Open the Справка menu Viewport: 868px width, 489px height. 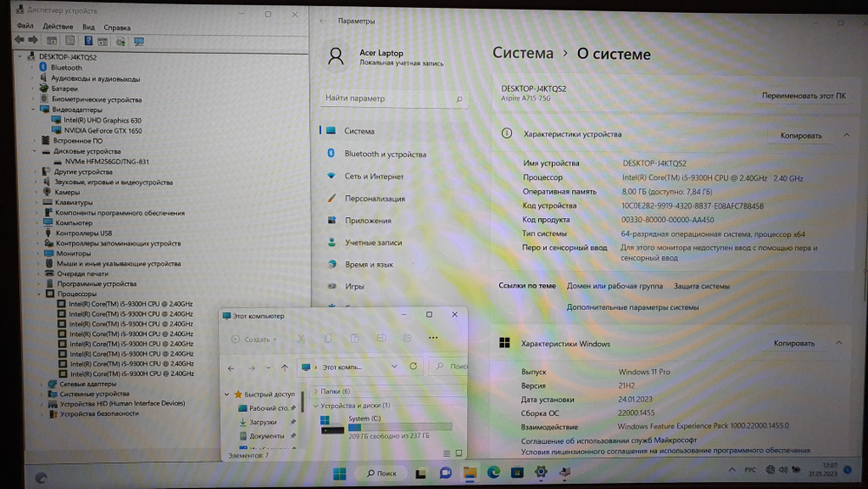[x=116, y=26]
